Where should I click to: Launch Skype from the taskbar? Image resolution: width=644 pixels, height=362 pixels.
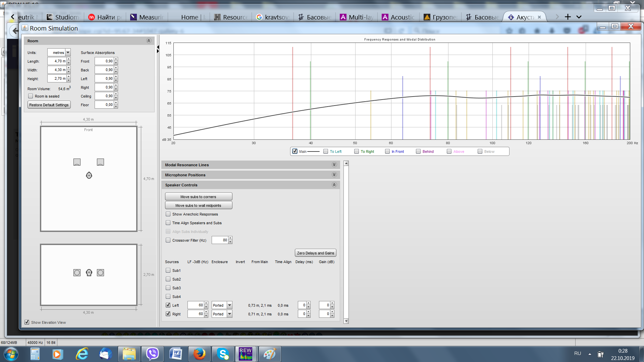(x=223, y=354)
